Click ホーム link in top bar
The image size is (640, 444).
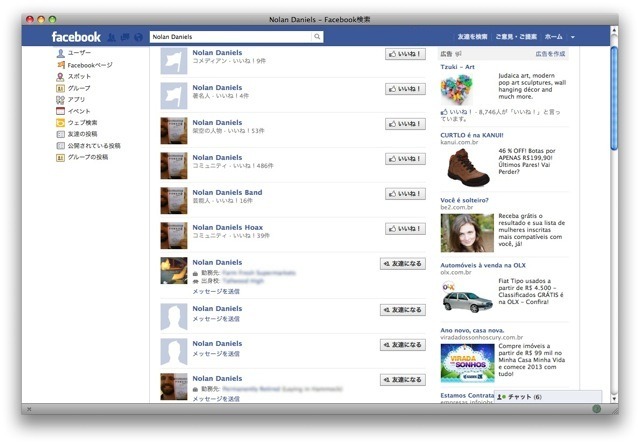click(x=553, y=37)
